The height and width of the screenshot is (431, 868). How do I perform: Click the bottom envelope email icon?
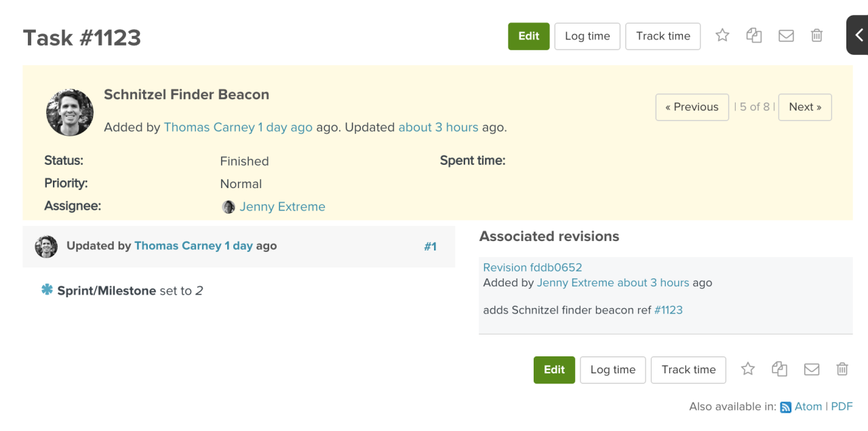[x=812, y=369]
